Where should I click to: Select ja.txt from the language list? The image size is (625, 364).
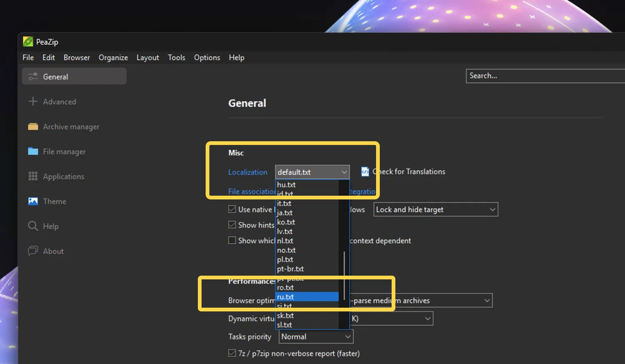307,213
